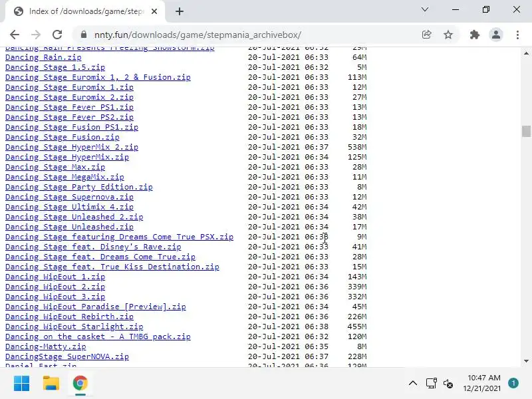Download Dancing_Stage_Unleashed.zip
Viewport: 532px width, 399px height.
(69, 227)
